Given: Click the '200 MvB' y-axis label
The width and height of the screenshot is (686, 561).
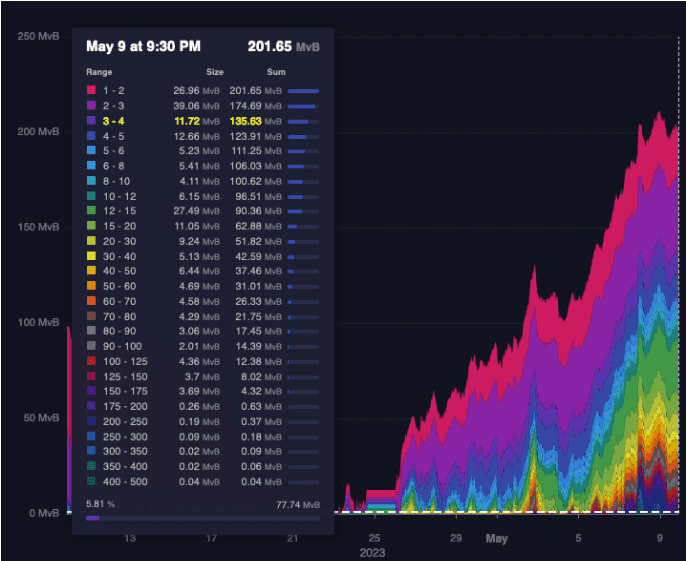Looking at the screenshot, I should pos(38,132).
